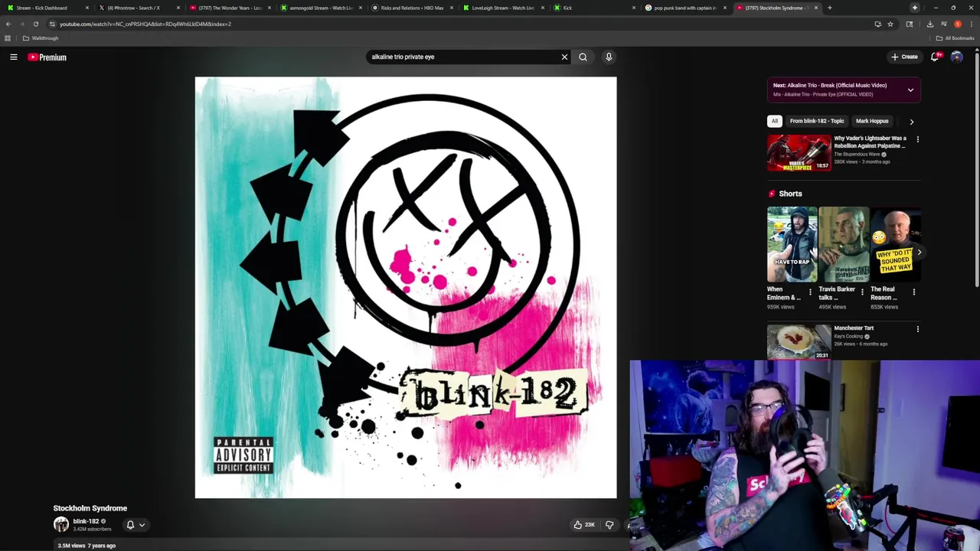Select the From blink-182 - Topic chip
980x551 pixels.
(816, 121)
